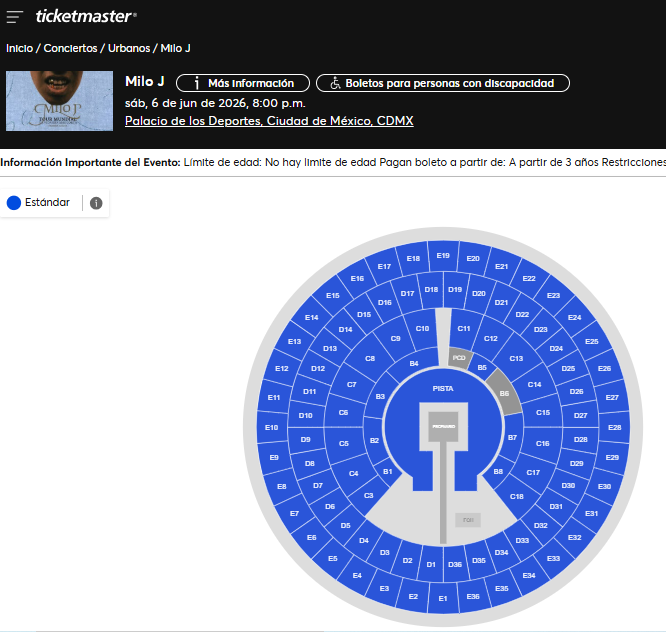Select section C14 on the map
The height and width of the screenshot is (632, 666).
tap(534, 384)
